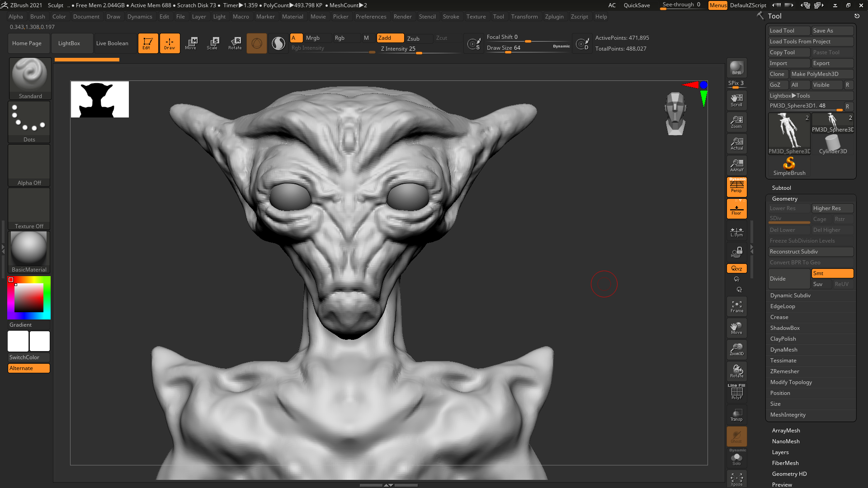Toggle PolyF line fill display
The width and height of the screenshot is (868, 488).
pyautogui.click(x=736, y=392)
